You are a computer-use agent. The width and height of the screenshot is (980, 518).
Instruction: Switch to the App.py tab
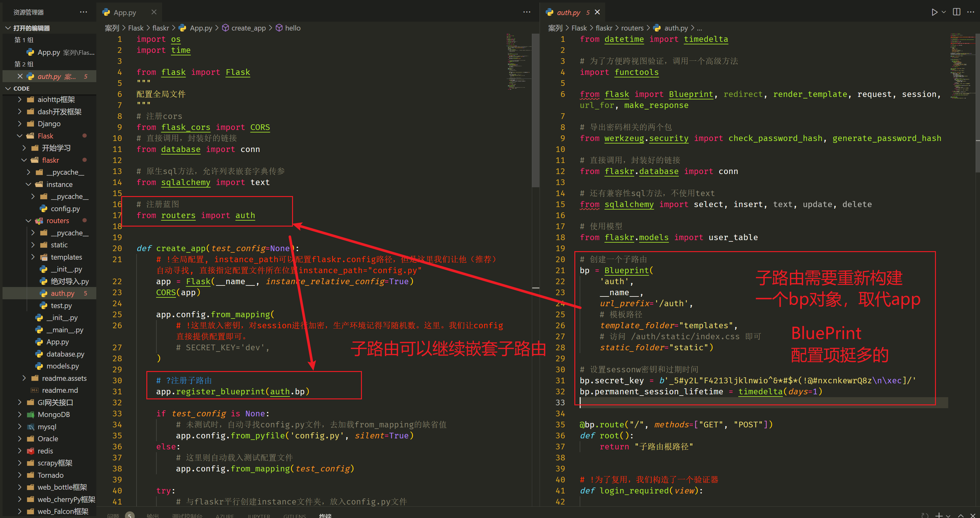tap(124, 13)
